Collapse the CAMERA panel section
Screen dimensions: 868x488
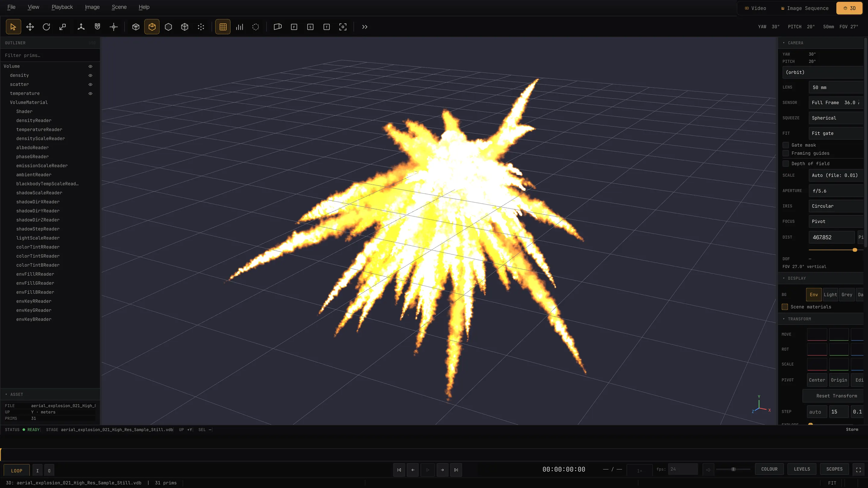click(821, 43)
